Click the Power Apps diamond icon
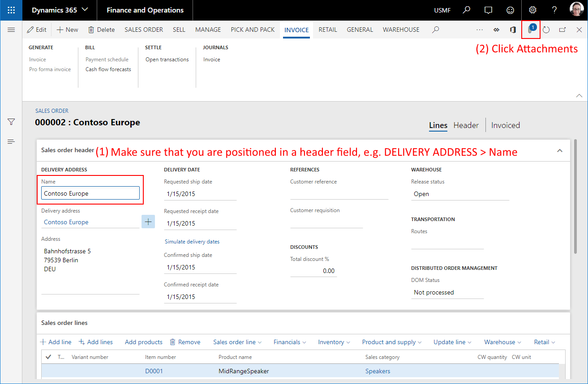588x384 pixels. 496,30
